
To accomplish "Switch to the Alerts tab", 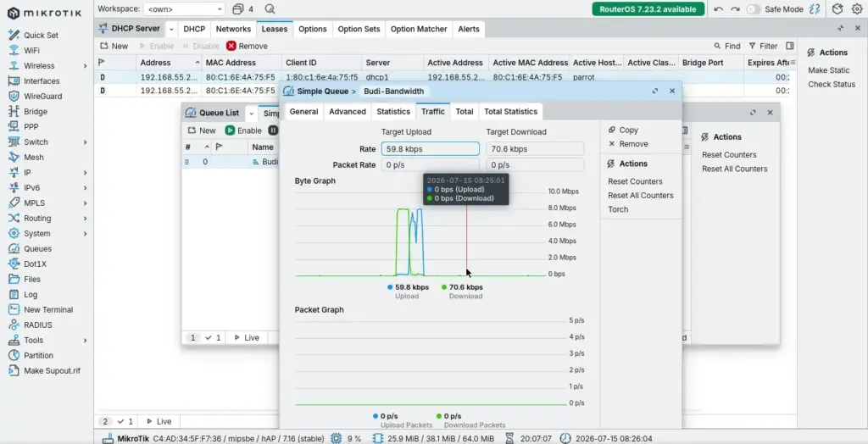I will point(468,29).
